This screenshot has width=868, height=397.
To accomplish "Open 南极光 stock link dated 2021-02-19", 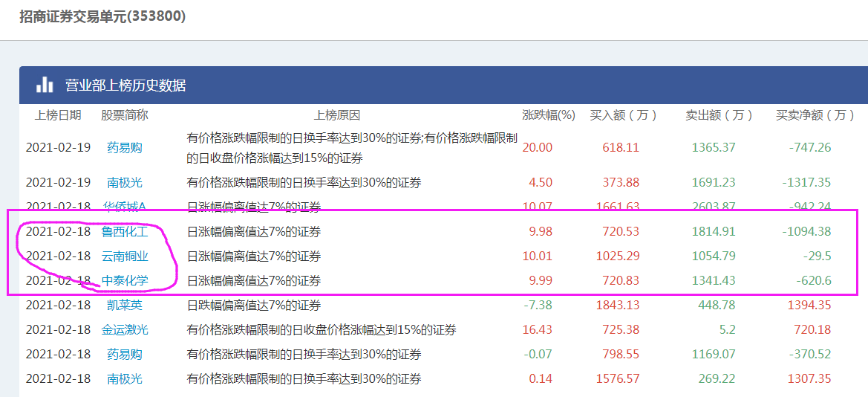I will (x=125, y=182).
